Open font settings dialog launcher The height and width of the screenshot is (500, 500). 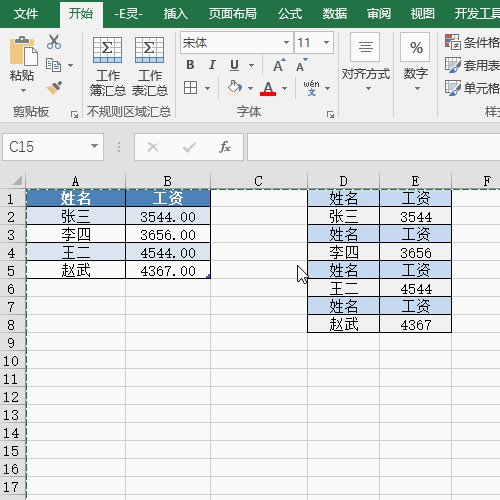point(330,115)
